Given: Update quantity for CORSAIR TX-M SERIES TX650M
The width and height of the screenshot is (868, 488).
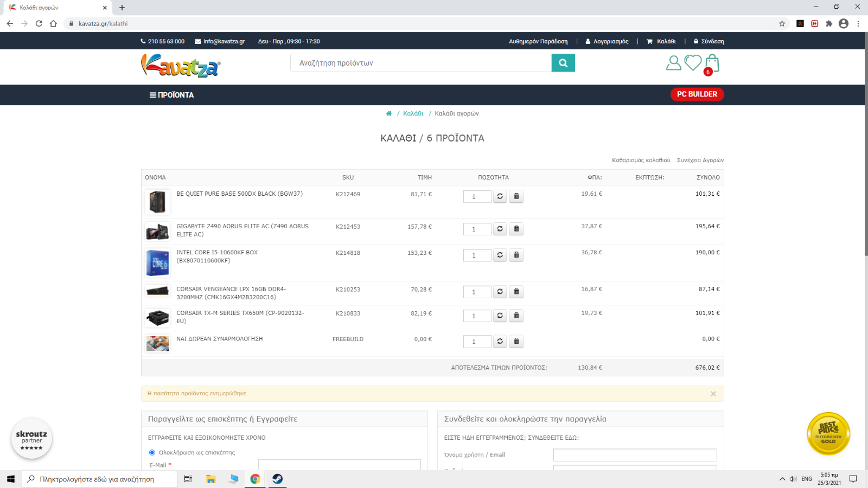Looking at the screenshot, I should click(500, 316).
